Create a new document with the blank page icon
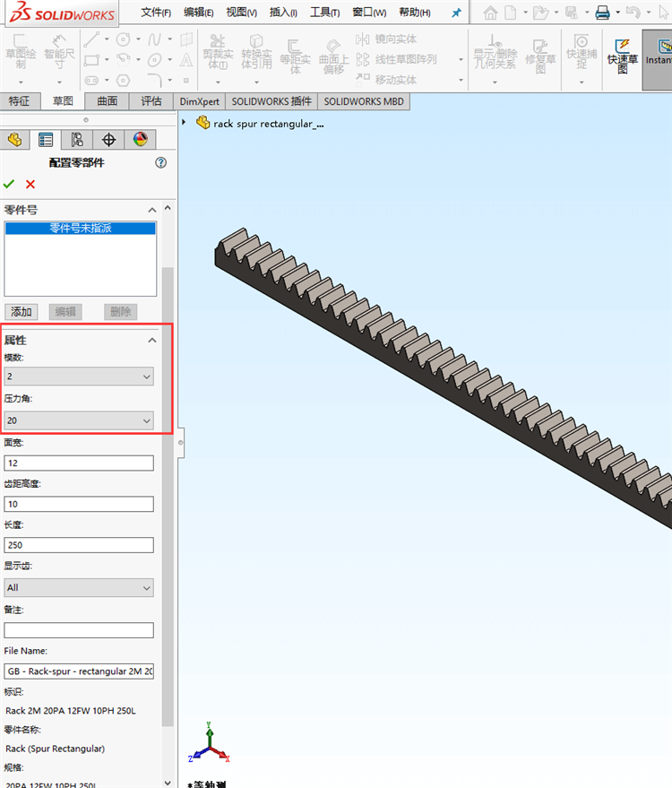This screenshot has width=672, height=788. (511, 13)
